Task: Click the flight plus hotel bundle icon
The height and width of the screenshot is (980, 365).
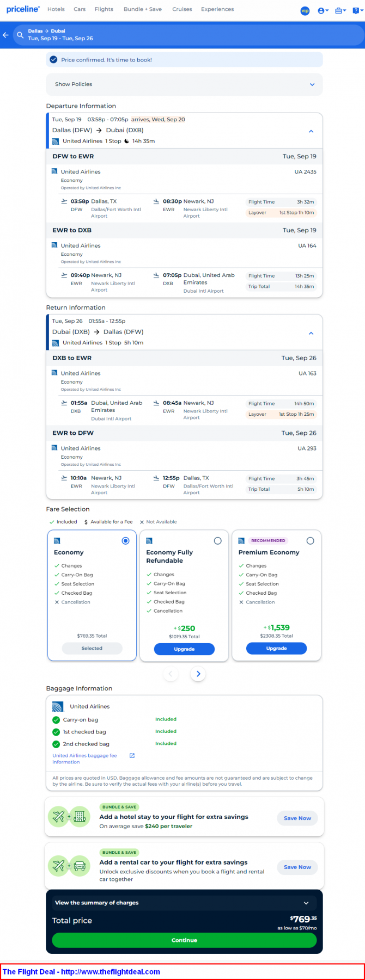Action: (x=69, y=817)
